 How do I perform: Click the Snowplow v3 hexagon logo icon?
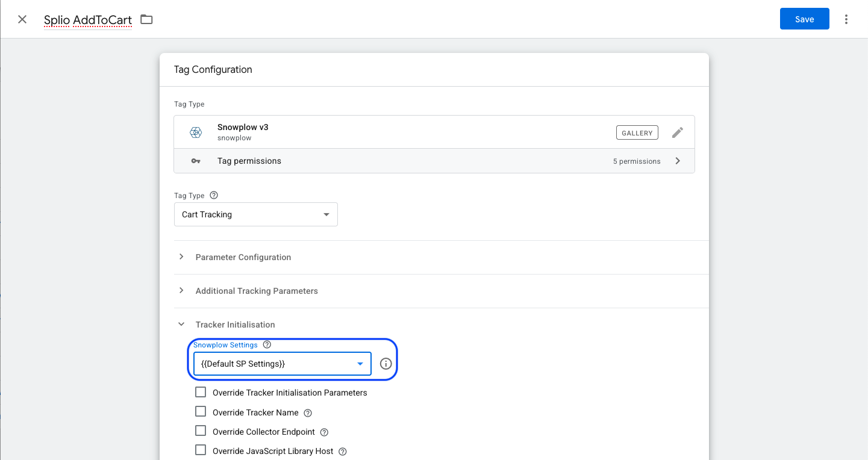tap(196, 132)
